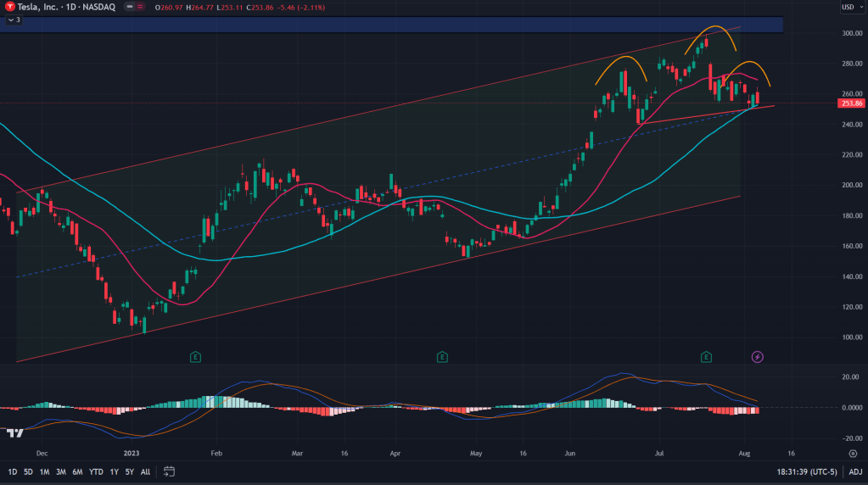This screenshot has height=485, width=868.
Task: Click the red 253.86 current price label
Action: [x=850, y=103]
